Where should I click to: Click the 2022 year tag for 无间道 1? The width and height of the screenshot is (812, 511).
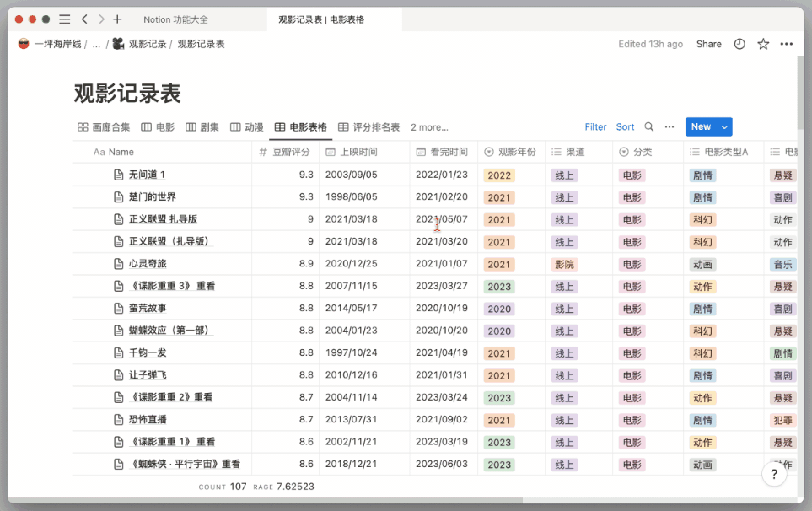click(499, 175)
